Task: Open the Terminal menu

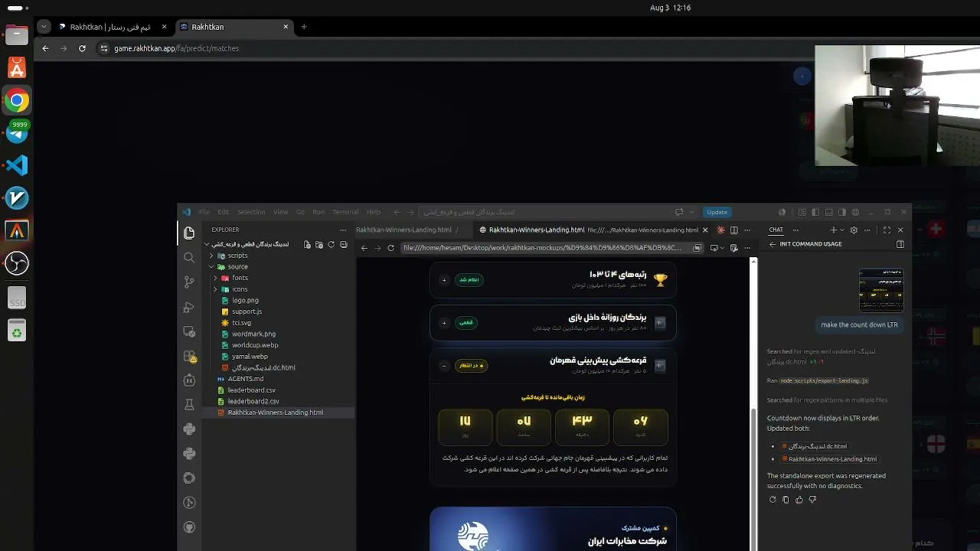Action: click(x=345, y=212)
